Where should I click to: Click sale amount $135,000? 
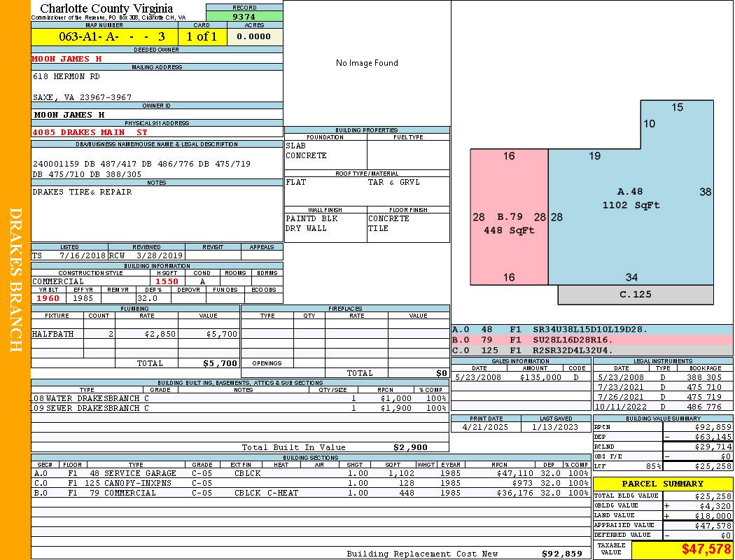(540, 378)
